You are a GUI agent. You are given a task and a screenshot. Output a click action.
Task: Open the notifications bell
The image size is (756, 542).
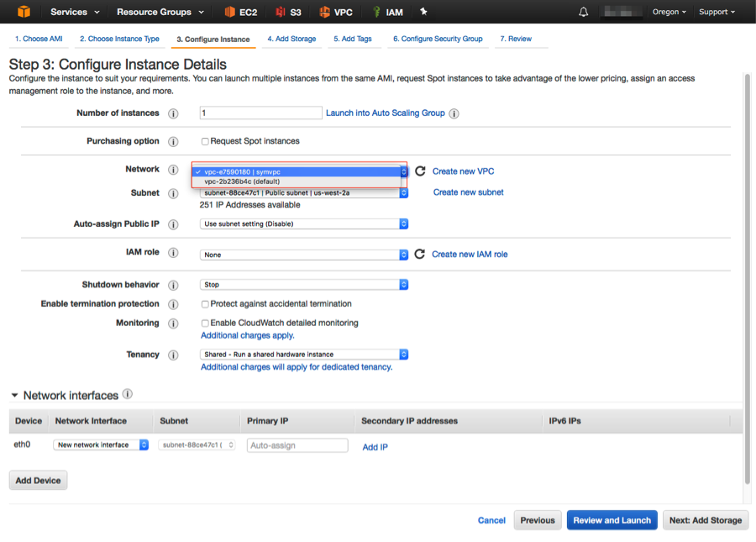click(x=584, y=13)
